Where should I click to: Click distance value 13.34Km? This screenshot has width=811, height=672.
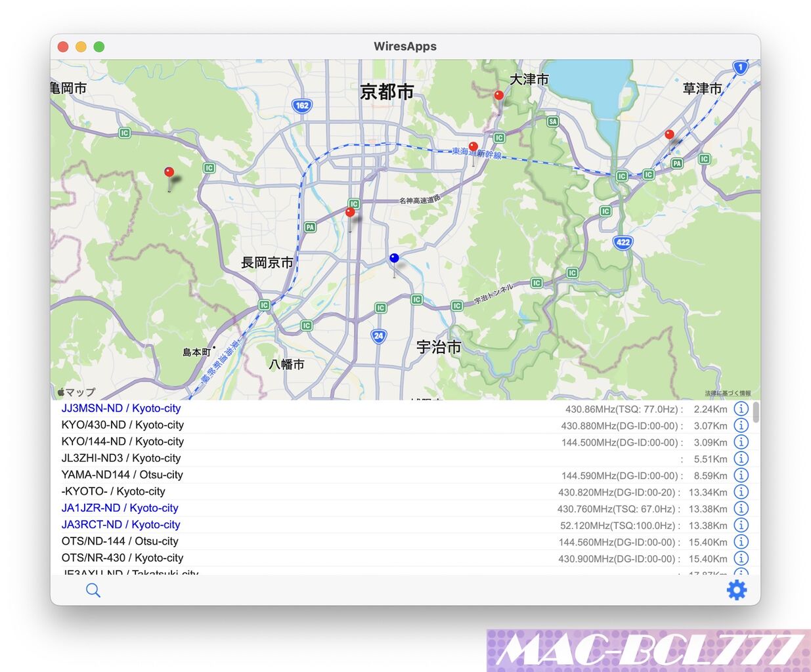[x=708, y=492]
